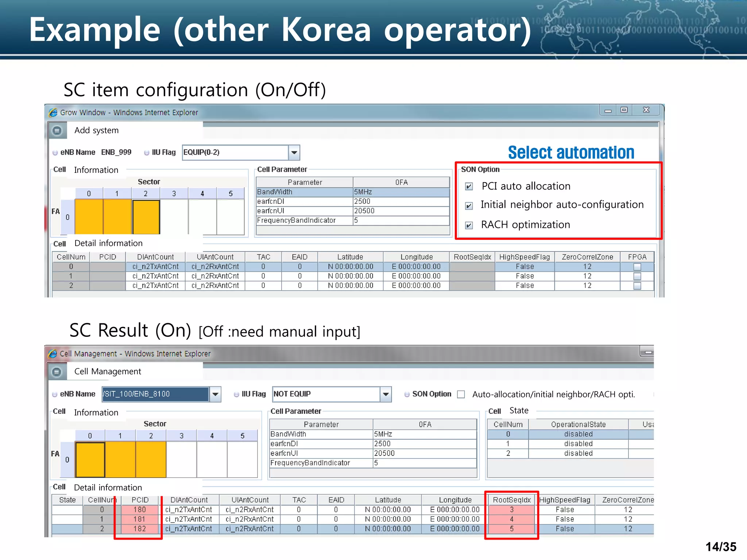Select empty sector 3 cell in Grow Window

tap(174, 217)
